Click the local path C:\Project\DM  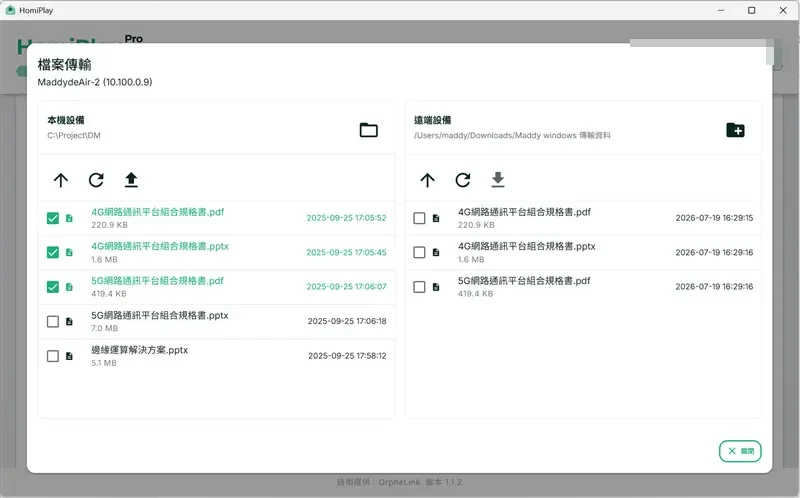pyautogui.click(x=74, y=135)
